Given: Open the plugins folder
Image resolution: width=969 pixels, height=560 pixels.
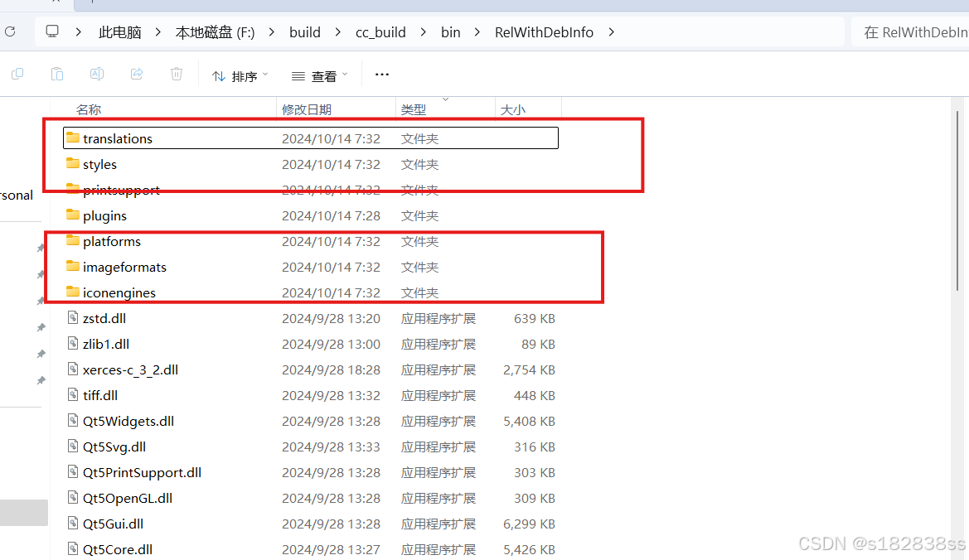Looking at the screenshot, I should point(105,215).
